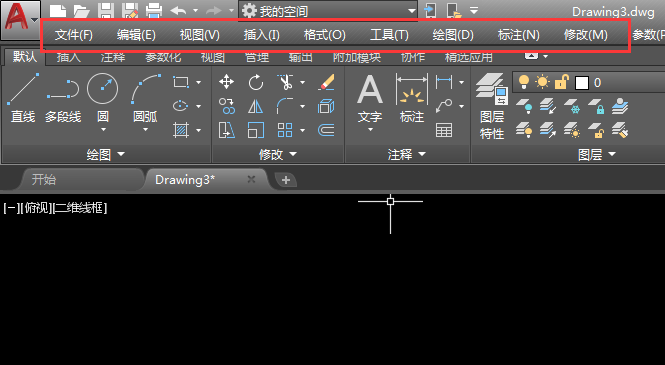The image size is (665, 365).
Task: Select the Rotate tool icon
Action: click(x=256, y=82)
